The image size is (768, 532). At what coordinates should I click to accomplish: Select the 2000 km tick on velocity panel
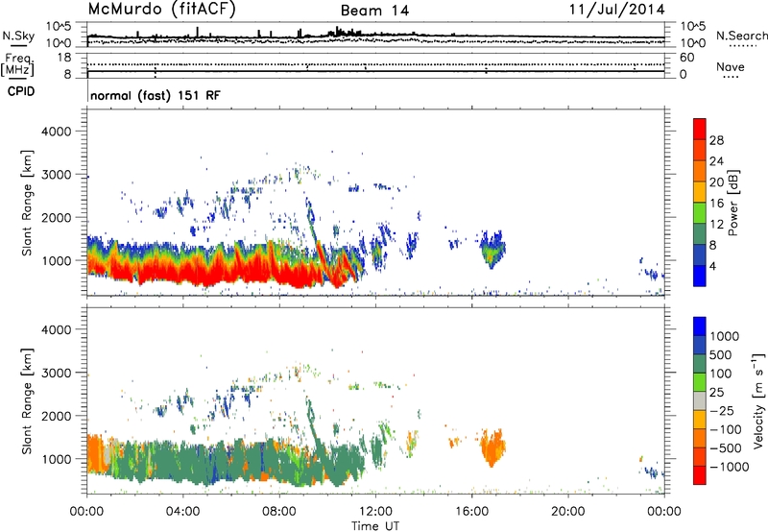(56, 416)
